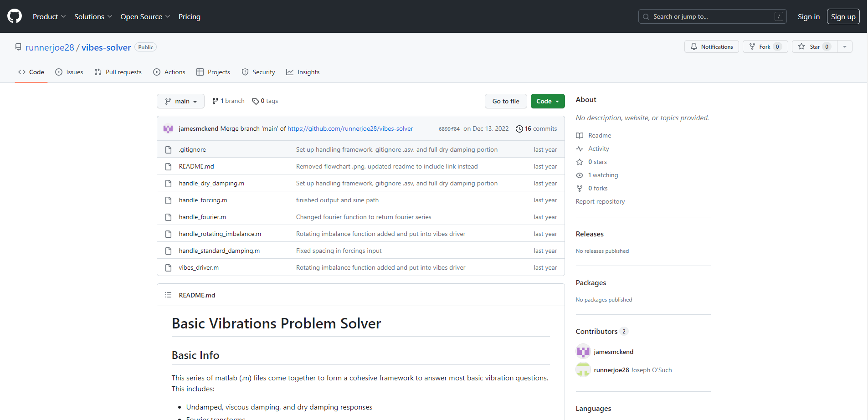Switch to the Issues tab
This screenshot has height=420, width=868.
click(x=69, y=72)
